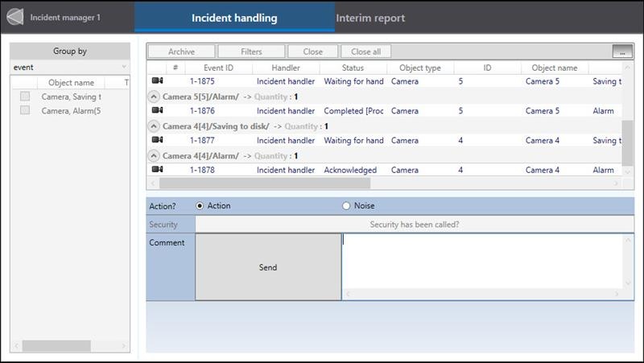
Task: Click the Camera, Saving t row text
Action: click(71, 97)
